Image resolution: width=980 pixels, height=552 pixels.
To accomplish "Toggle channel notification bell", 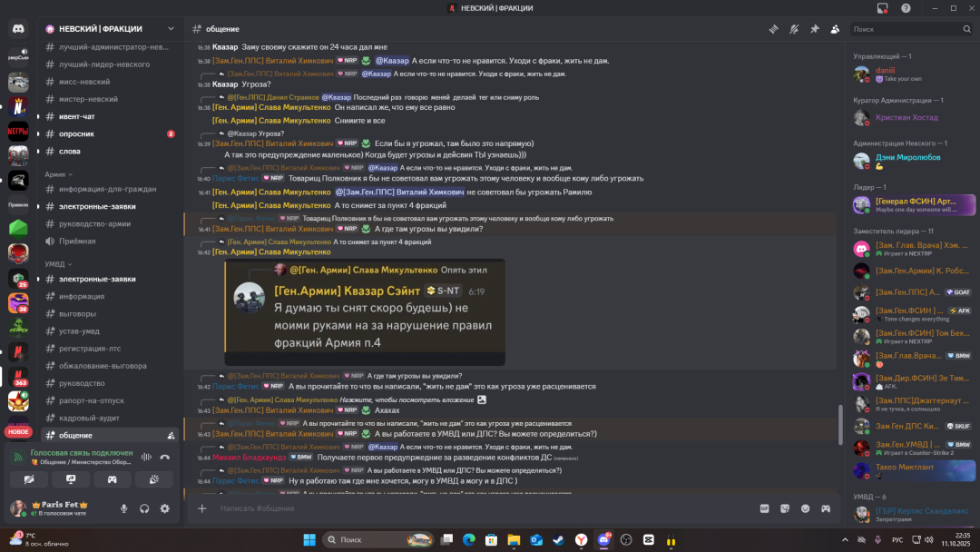I will point(794,29).
